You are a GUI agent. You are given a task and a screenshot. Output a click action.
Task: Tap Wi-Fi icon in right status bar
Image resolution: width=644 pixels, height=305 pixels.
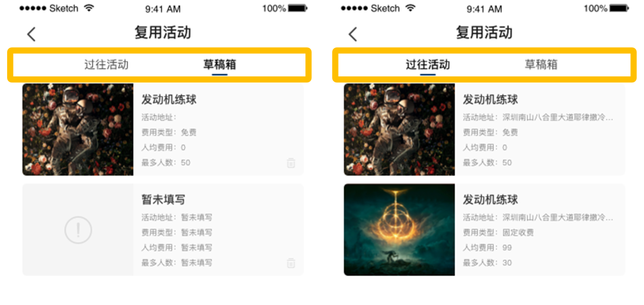pos(410,8)
